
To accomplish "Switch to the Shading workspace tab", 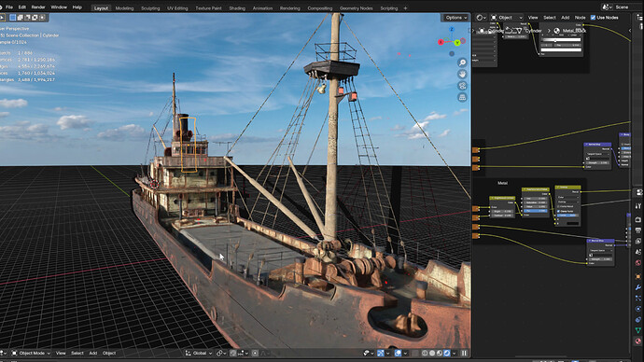I will [237, 8].
